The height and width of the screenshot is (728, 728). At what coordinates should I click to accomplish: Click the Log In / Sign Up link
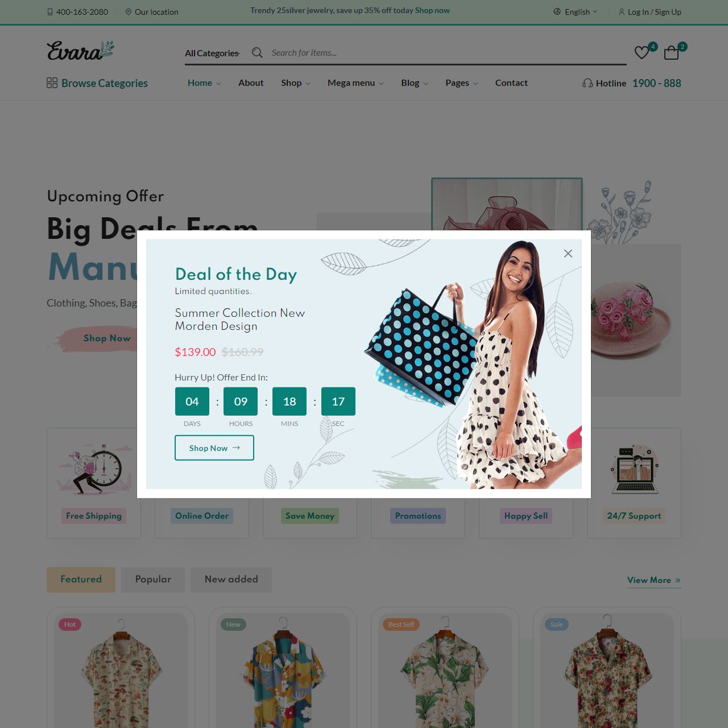click(x=650, y=12)
